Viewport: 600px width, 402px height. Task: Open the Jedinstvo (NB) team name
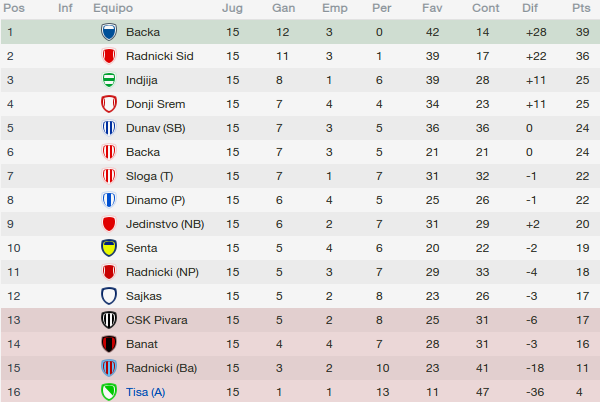click(165, 224)
